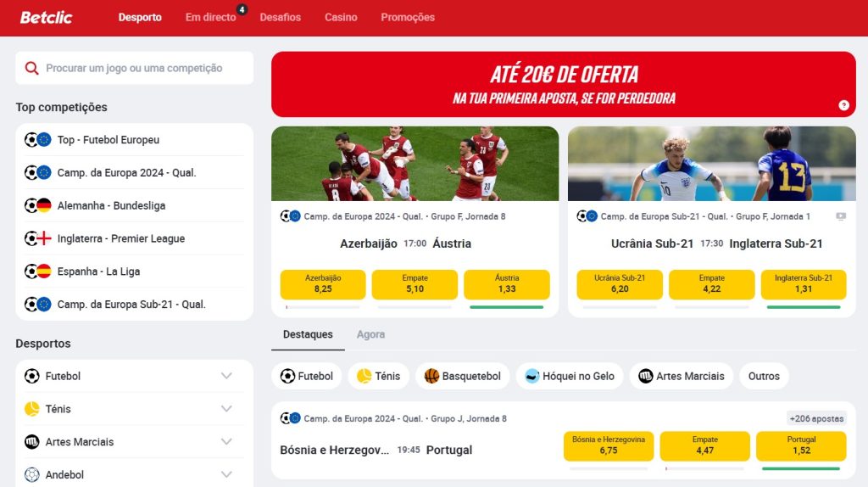Select the Artes Marciais filter chip
868x487 pixels.
pyautogui.click(x=682, y=376)
